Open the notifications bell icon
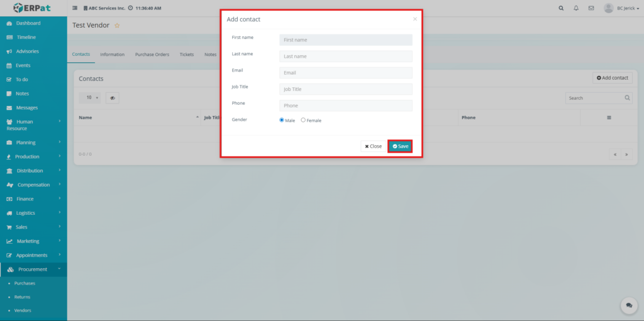The image size is (644, 321). [576, 8]
